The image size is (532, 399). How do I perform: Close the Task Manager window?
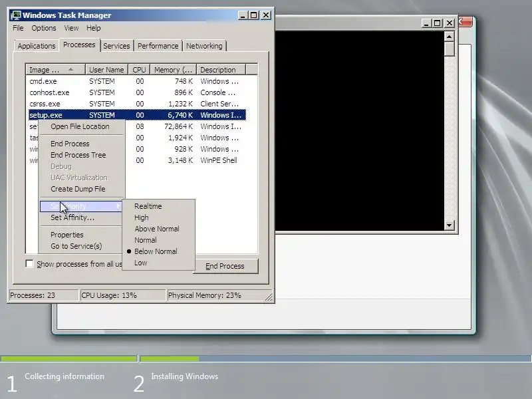coord(266,15)
